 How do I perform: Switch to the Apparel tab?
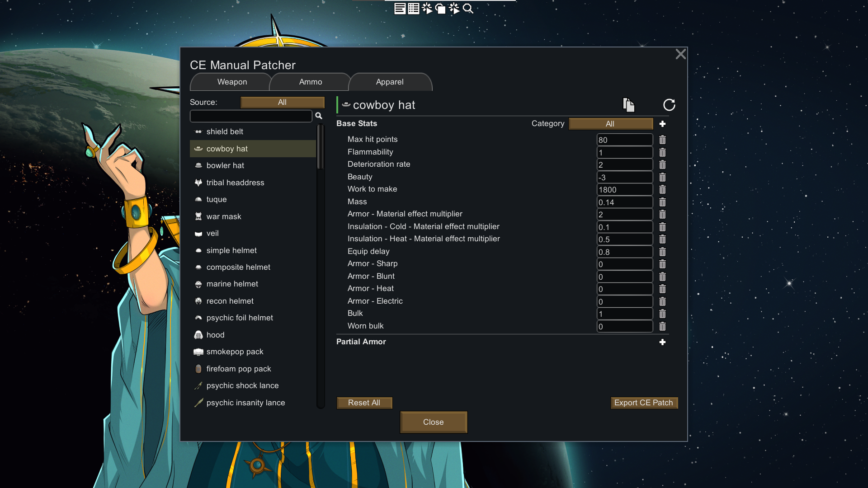390,82
